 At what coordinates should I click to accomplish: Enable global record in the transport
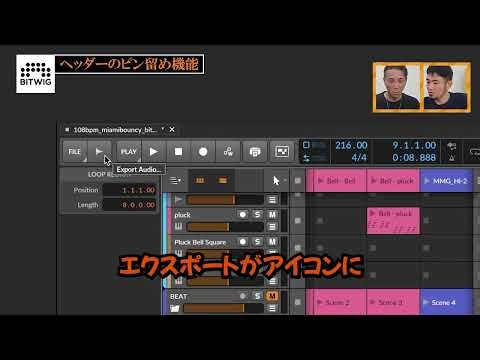point(203,152)
